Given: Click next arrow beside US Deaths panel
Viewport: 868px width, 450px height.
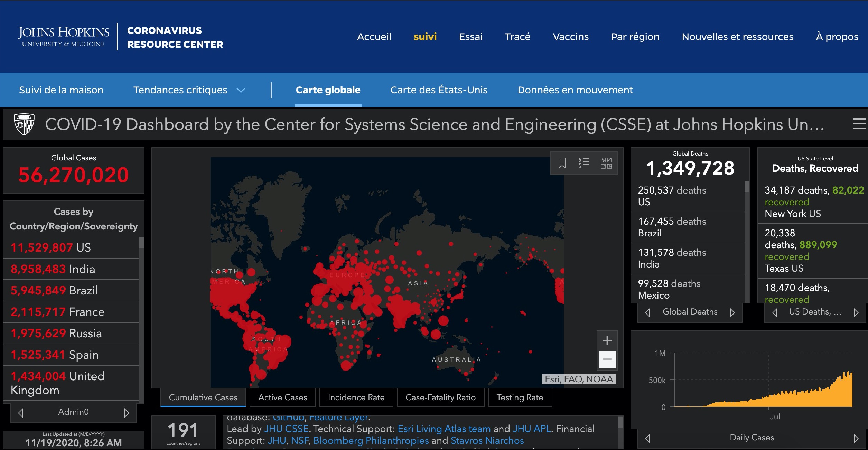Looking at the screenshot, I should click(x=856, y=312).
